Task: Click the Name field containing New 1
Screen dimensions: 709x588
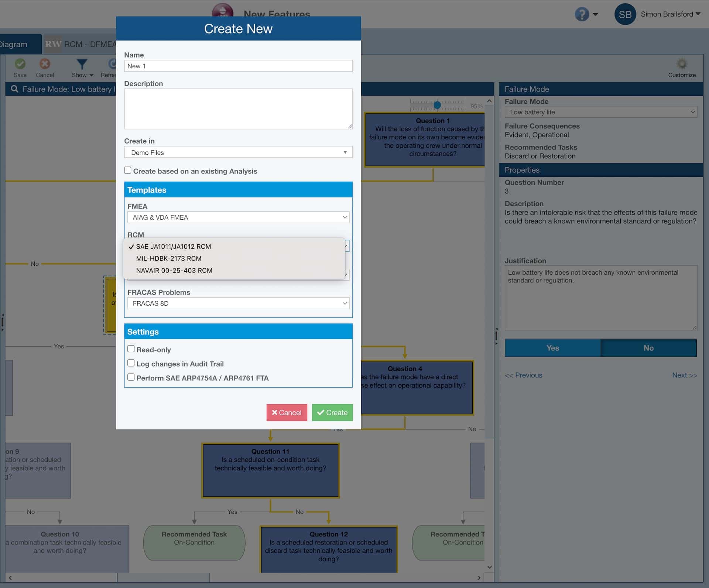Action: (x=238, y=66)
